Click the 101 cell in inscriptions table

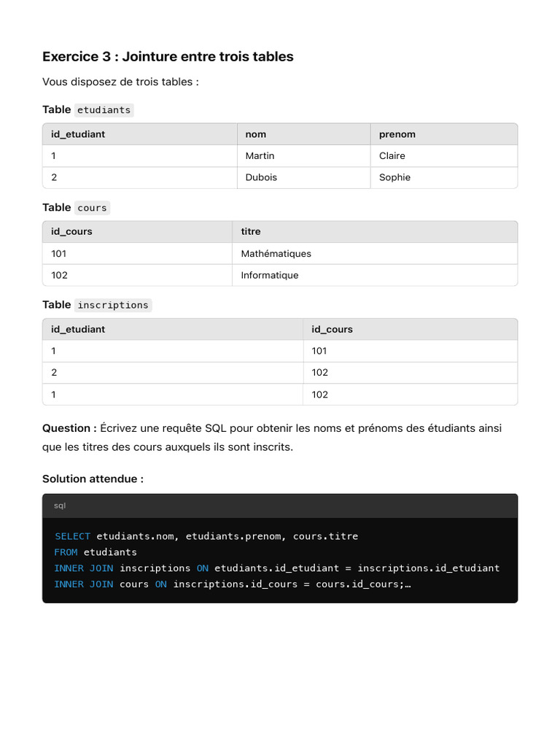pos(410,351)
